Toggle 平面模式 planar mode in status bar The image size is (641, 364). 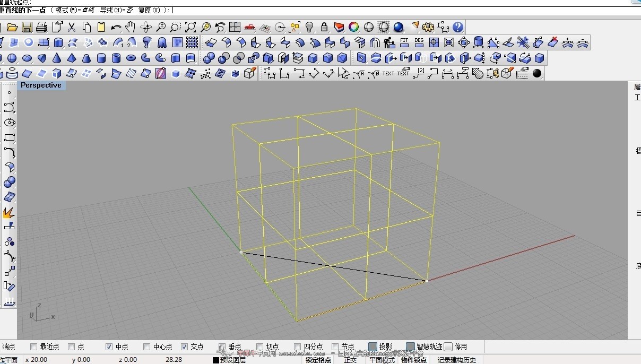[382, 360]
